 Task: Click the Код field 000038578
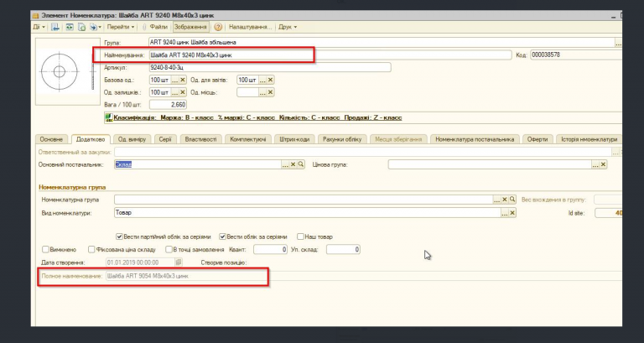click(x=576, y=55)
